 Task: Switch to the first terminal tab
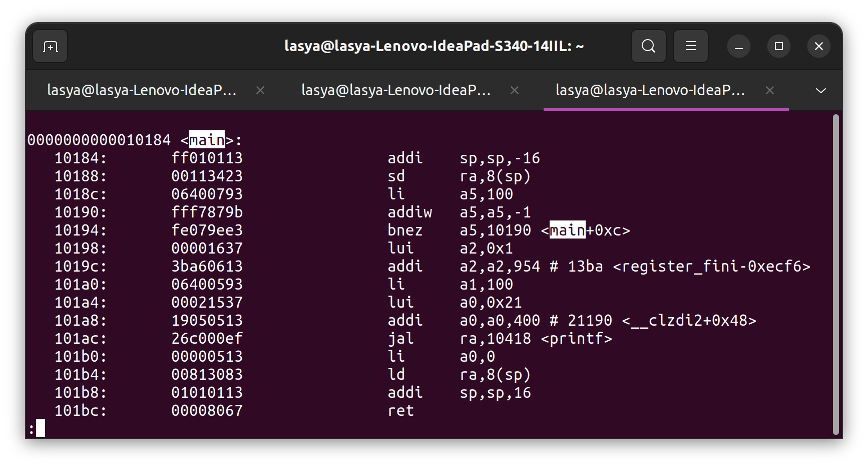pyautogui.click(x=143, y=91)
